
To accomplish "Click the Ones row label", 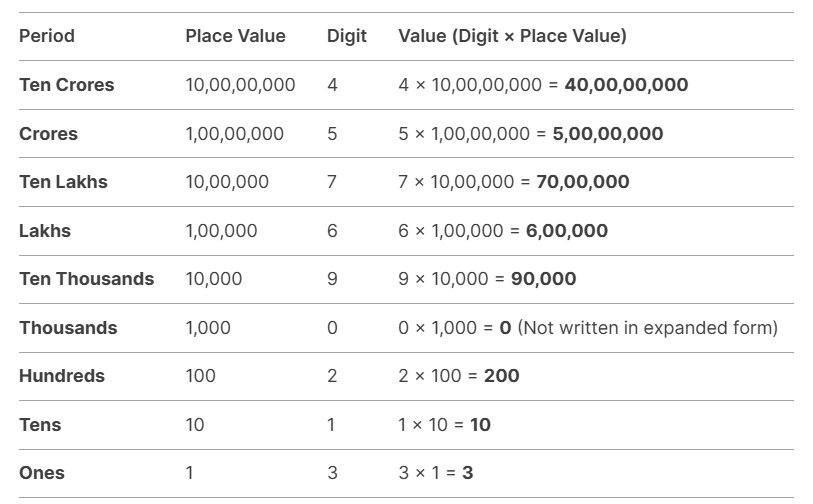I will coord(42,473).
